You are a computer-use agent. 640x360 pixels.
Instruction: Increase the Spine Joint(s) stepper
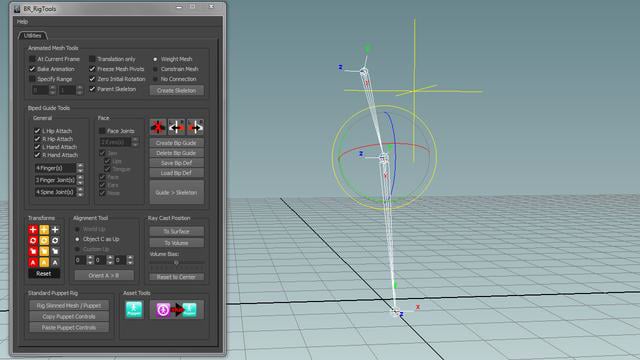coord(80,190)
